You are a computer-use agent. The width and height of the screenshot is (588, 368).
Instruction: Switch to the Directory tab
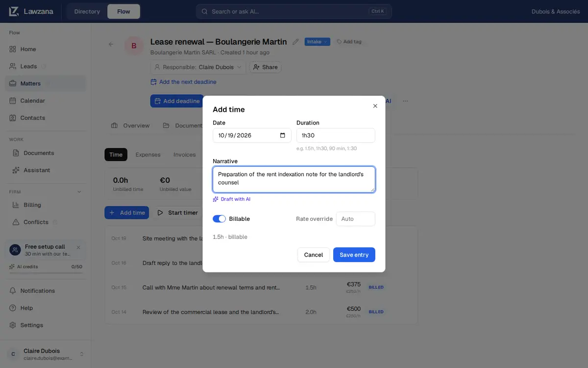coord(87,11)
